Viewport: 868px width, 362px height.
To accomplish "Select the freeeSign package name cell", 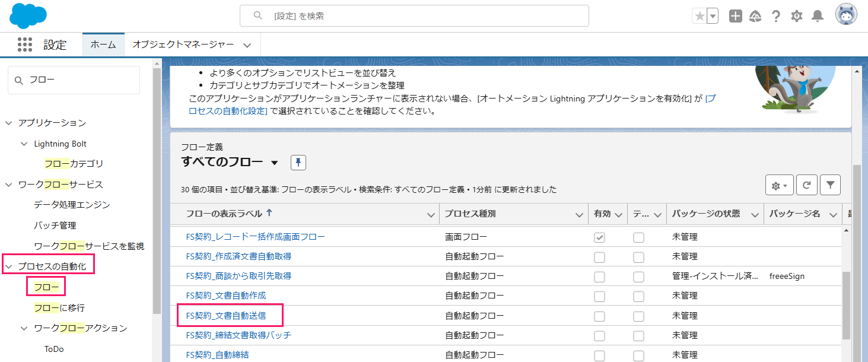I will pyautogui.click(x=787, y=276).
